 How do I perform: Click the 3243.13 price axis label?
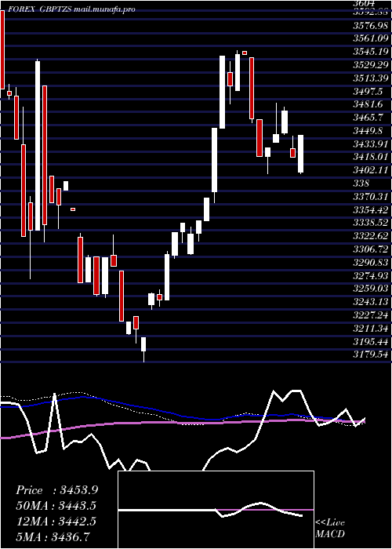click(371, 302)
